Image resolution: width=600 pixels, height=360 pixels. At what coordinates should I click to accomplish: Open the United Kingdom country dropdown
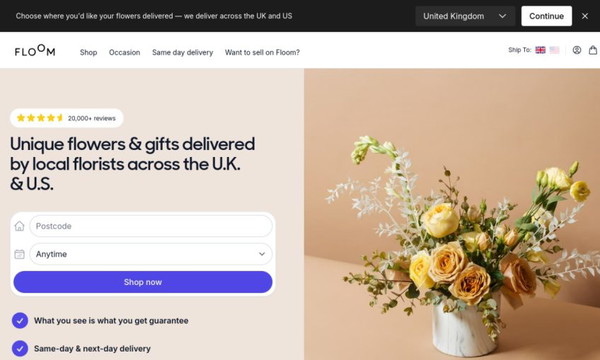(465, 16)
